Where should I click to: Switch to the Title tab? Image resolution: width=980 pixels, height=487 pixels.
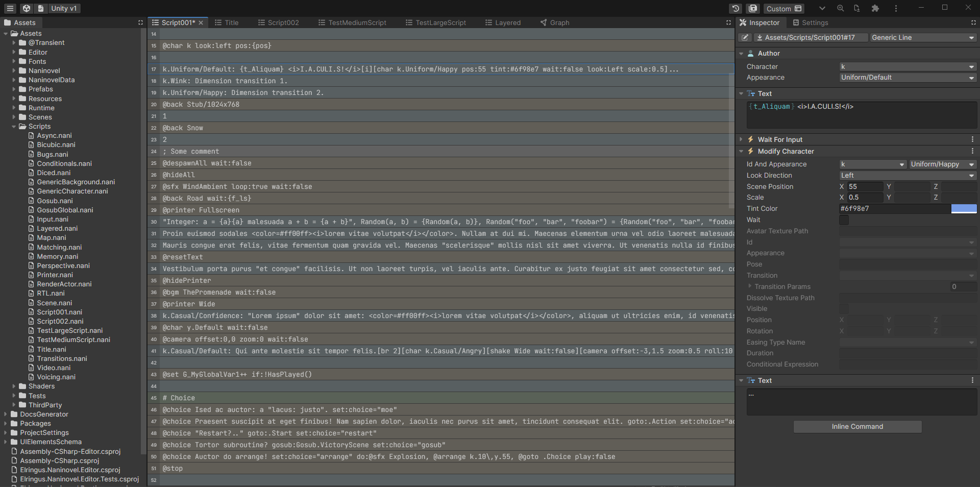[x=227, y=22]
